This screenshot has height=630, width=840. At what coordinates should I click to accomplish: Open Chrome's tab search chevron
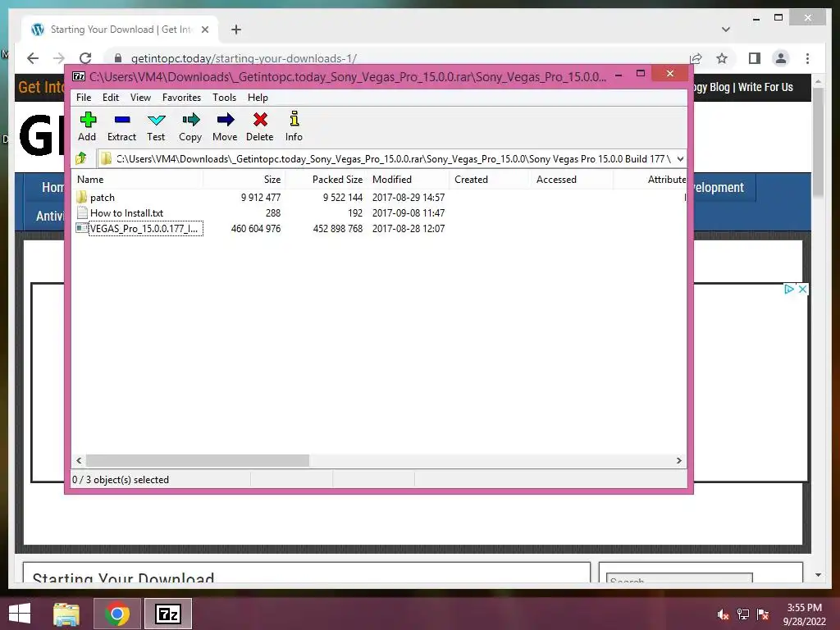pos(726,30)
